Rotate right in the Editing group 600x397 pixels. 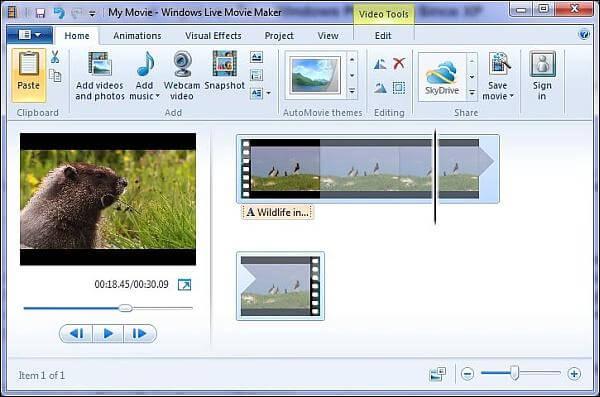coord(380,88)
